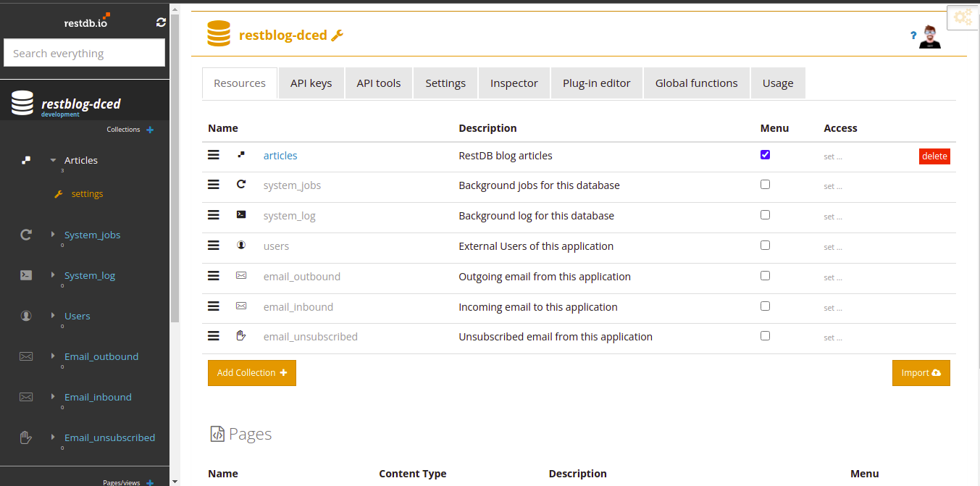Click the set ... access link for articles
This screenshot has width=980, height=486.
(x=833, y=156)
